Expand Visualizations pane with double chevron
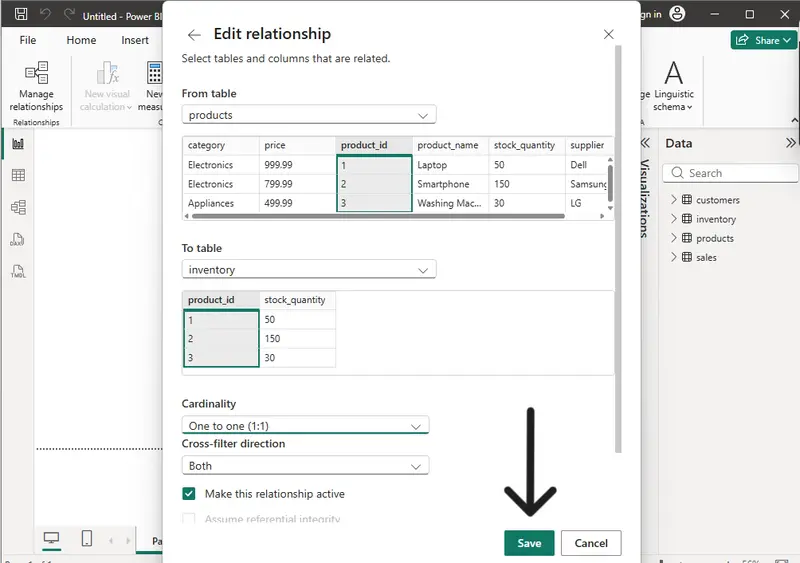This screenshot has height=563, width=800. 645,143
